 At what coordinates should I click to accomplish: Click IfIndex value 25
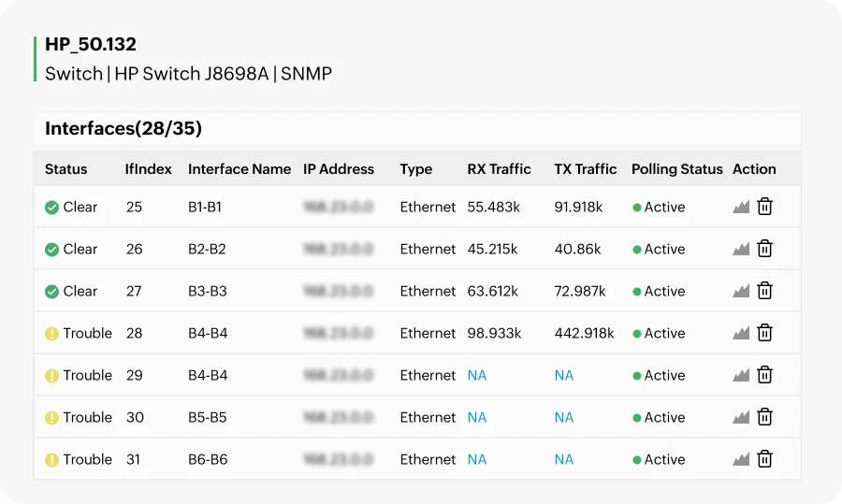click(x=134, y=208)
